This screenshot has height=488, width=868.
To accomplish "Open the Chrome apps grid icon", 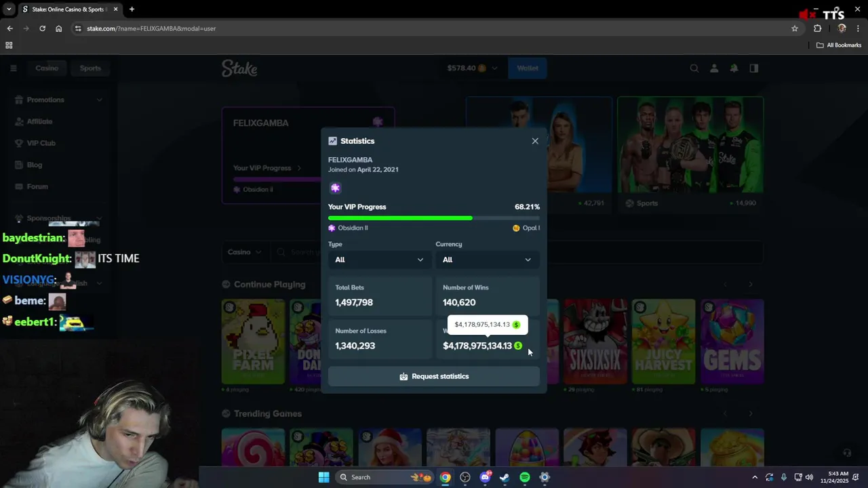I will pos(9,45).
